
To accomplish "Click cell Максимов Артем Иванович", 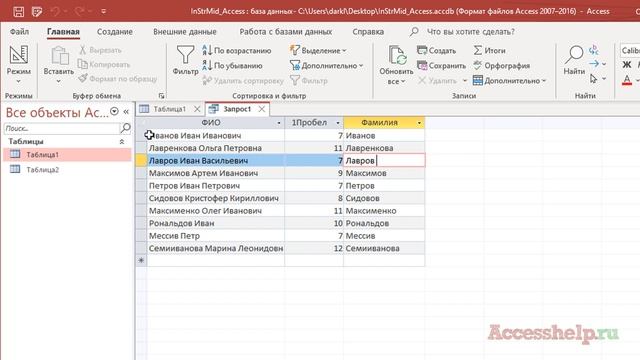I will click(216, 173).
